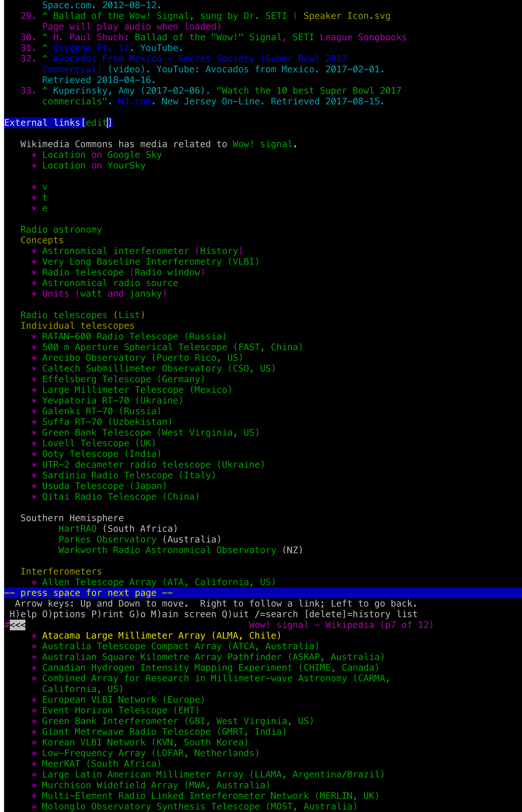The width and height of the screenshot is (522, 812).
Task: Open Astronomical interferometer link
Action: click(116, 251)
